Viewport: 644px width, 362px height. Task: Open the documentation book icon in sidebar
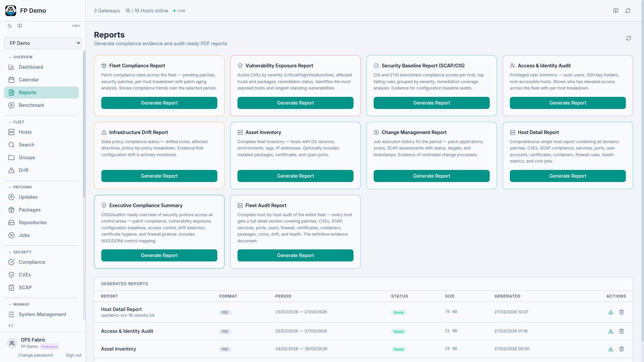19,26
